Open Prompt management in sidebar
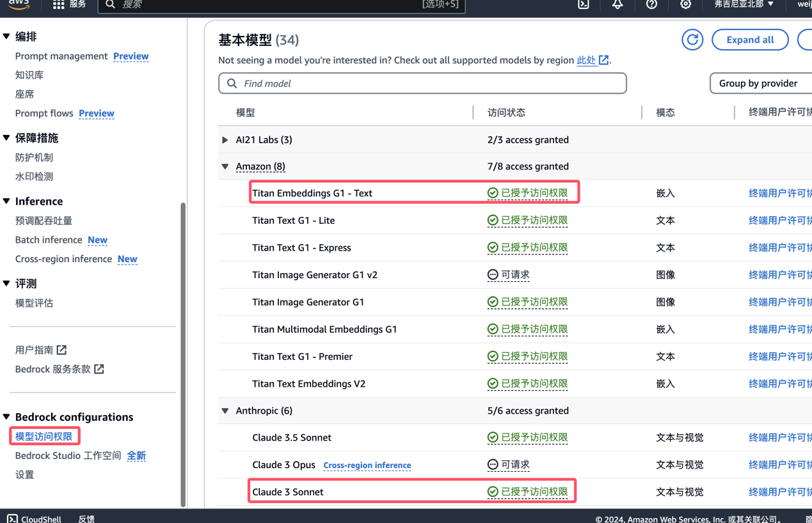This screenshot has width=812, height=523. [61, 56]
